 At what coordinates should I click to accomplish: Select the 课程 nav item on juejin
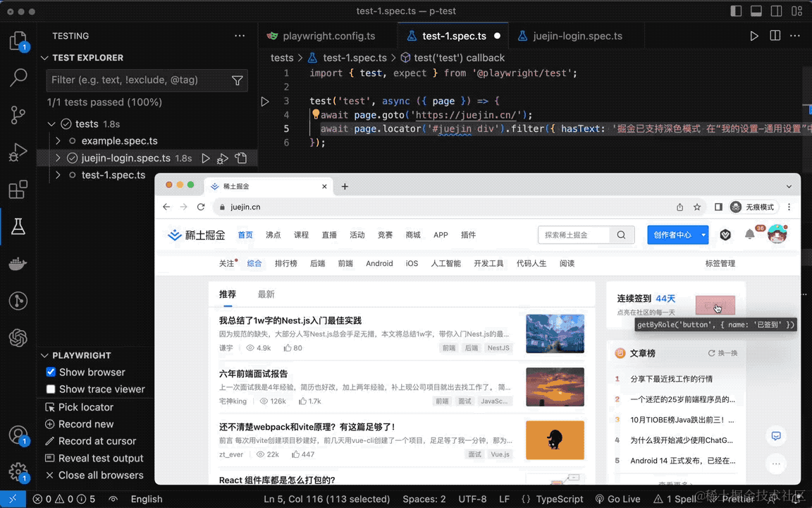click(301, 235)
